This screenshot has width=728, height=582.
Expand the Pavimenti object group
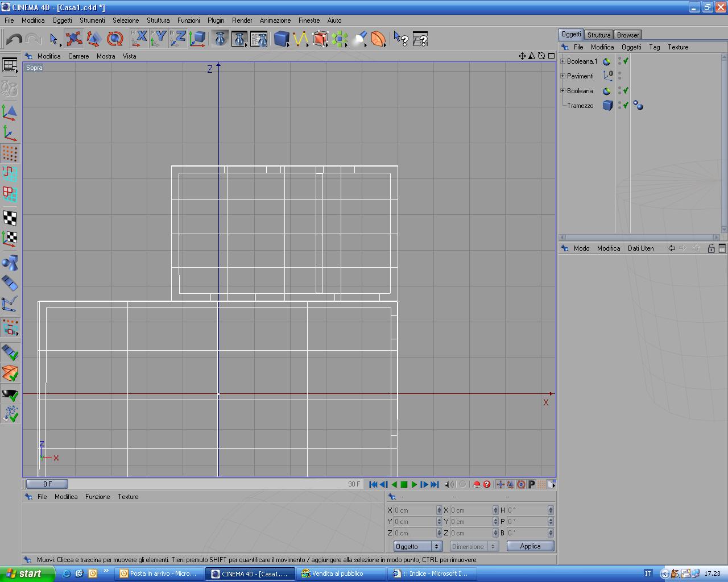coord(562,76)
